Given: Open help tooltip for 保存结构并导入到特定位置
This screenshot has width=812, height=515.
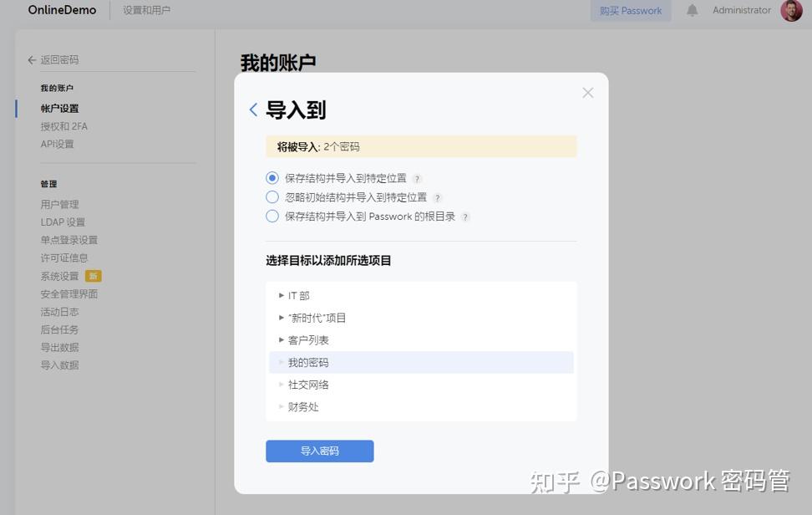Looking at the screenshot, I should [417, 178].
